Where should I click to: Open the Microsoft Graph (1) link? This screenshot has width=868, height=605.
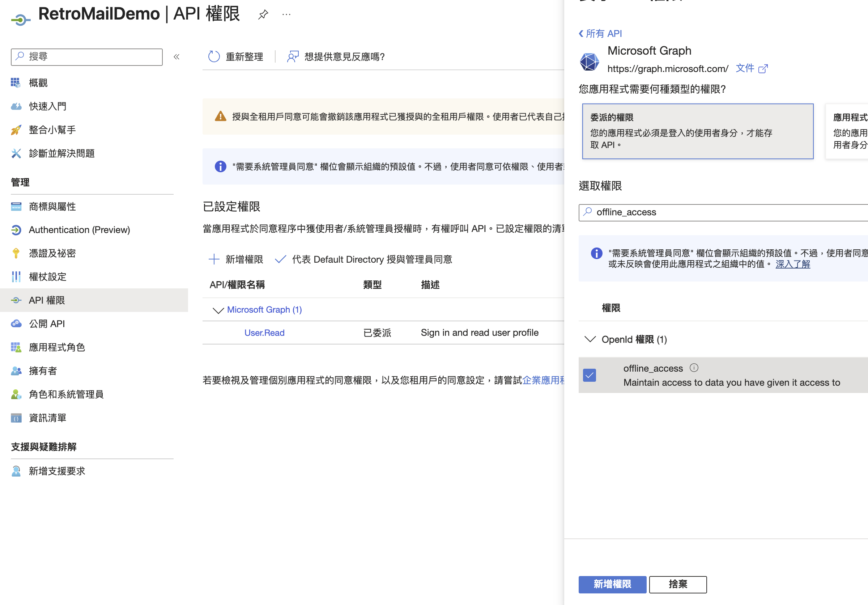click(264, 310)
